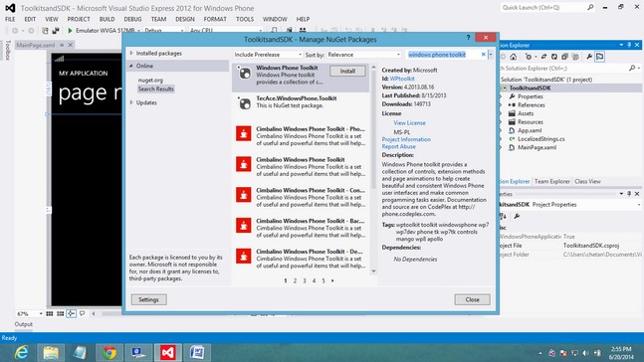
Task: Start debugging with the green play icon
Action: tap(70, 31)
